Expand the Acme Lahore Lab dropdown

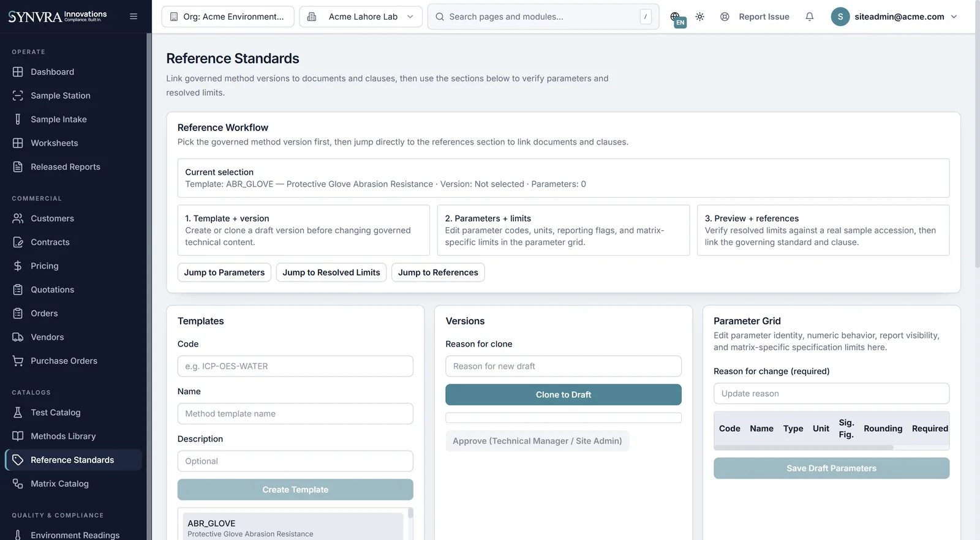click(x=361, y=17)
